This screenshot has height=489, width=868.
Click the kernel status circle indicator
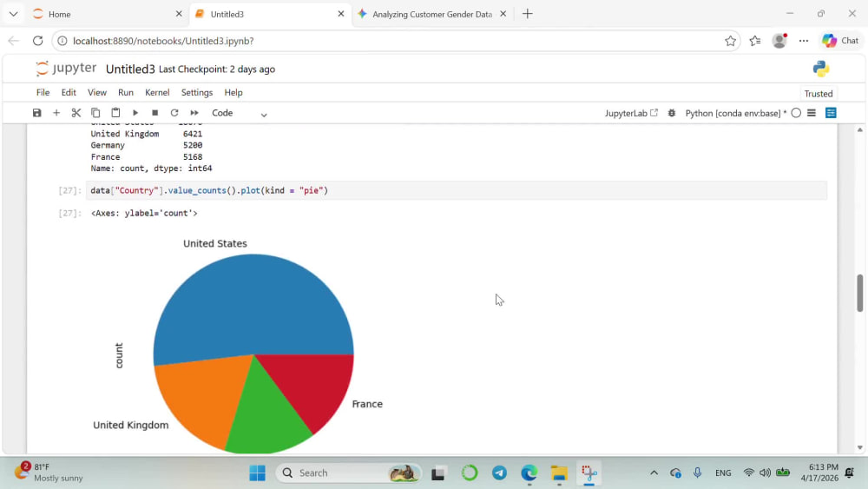pos(796,113)
